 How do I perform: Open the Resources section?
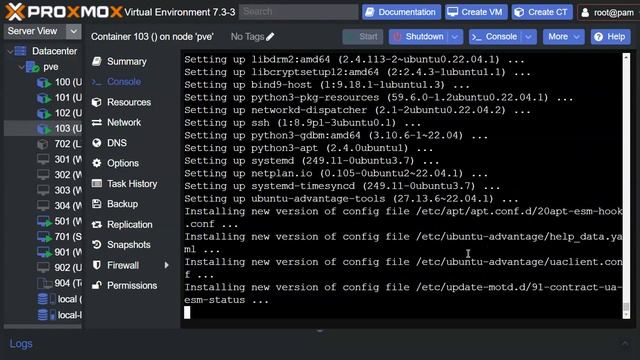tap(129, 102)
